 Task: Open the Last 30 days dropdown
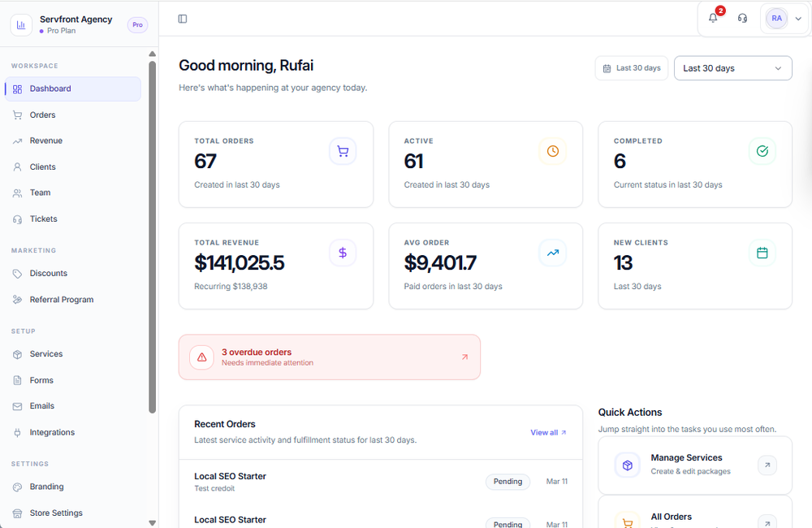tap(732, 67)
